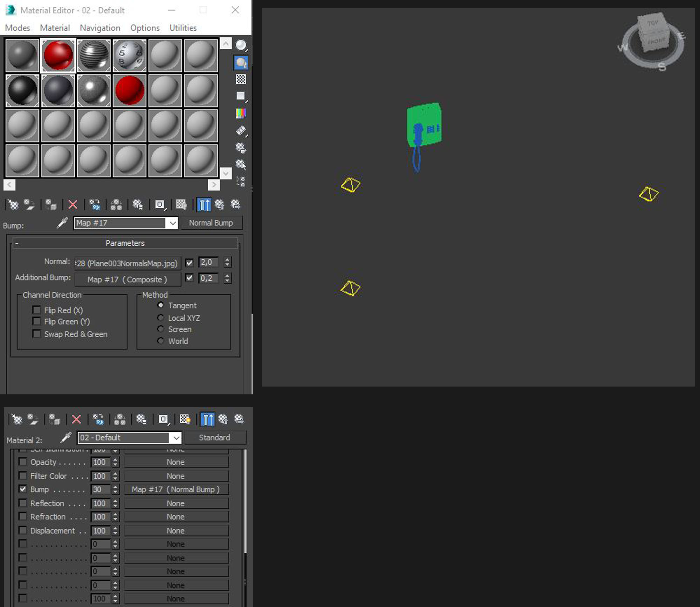Click eyedropper next to 02 - Default name
The width and height of the screenshot is (700, 607).
coord(66,437)
